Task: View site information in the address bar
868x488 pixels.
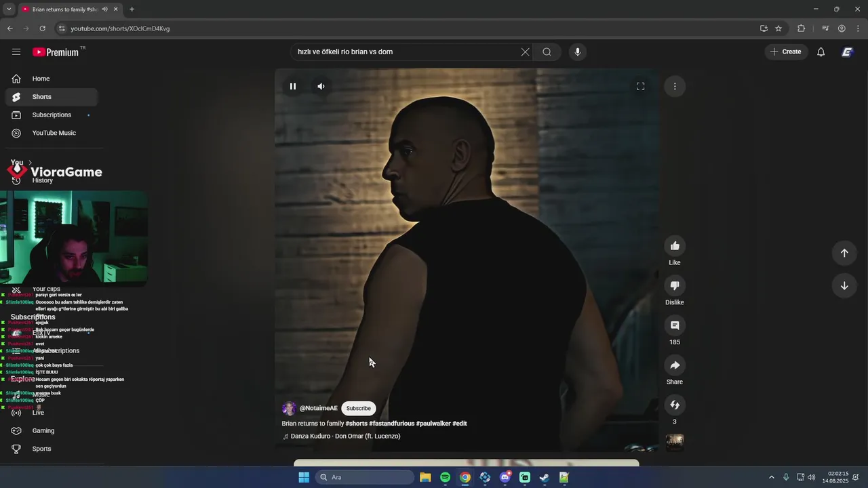Action: pyautogui.click(x=62, y=28)
